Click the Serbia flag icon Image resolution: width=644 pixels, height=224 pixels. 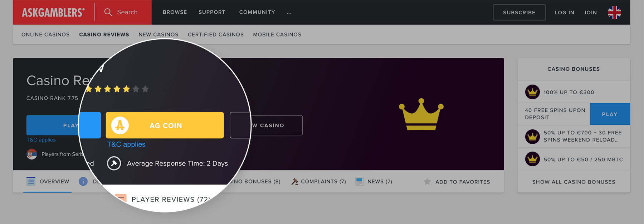coord(32,154)
